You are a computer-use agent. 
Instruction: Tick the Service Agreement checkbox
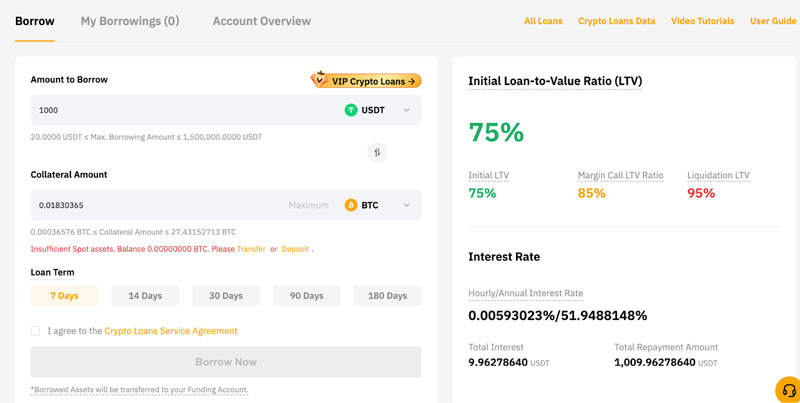[35, 331]
